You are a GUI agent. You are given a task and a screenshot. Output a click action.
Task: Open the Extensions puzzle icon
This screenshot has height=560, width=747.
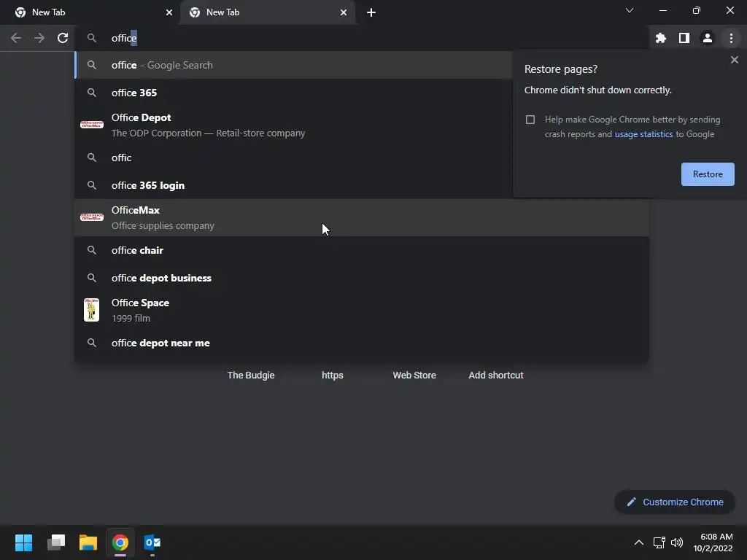tap(660, 38)
